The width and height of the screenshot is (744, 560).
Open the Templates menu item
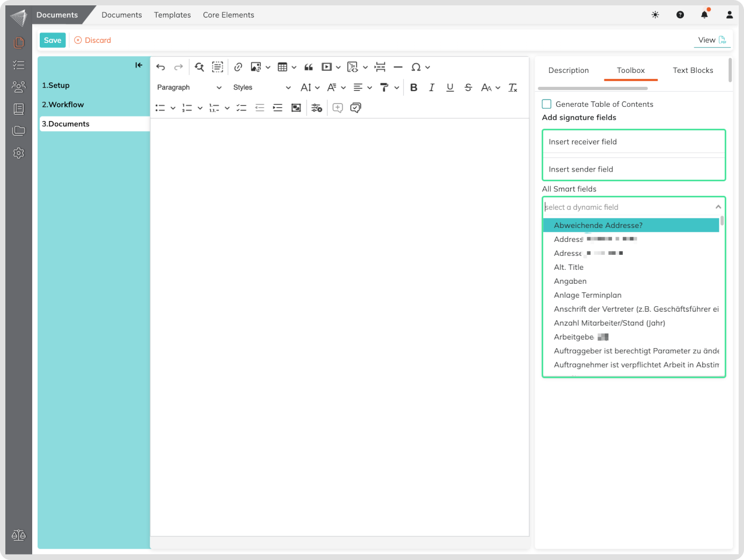172,15
